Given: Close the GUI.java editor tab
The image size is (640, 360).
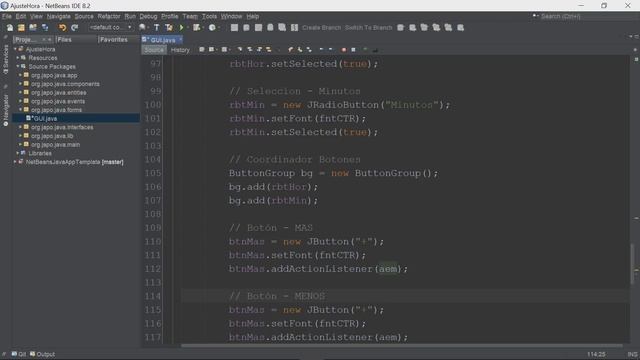Looking at the screenshot, I should (x=180, y=39).
